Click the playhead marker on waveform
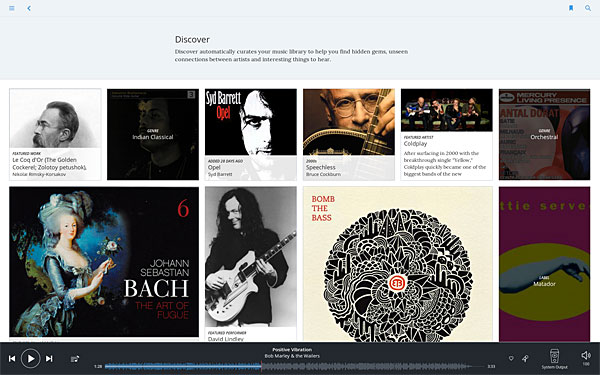Screen dimensions: 600x375 coord(261,367)
